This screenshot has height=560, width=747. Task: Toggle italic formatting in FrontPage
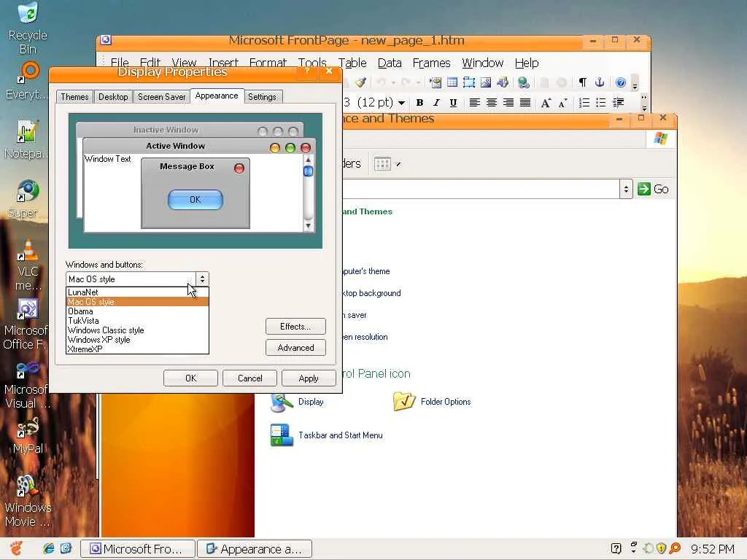point(436,102)
